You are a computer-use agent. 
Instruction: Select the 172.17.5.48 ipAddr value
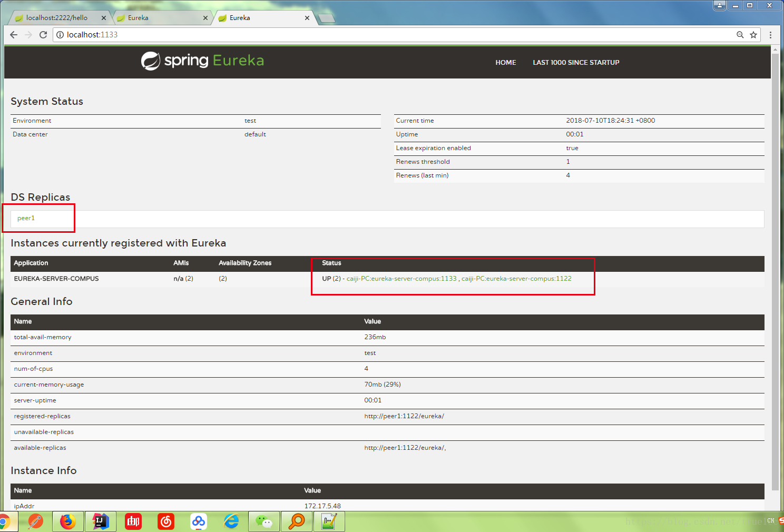322,506
